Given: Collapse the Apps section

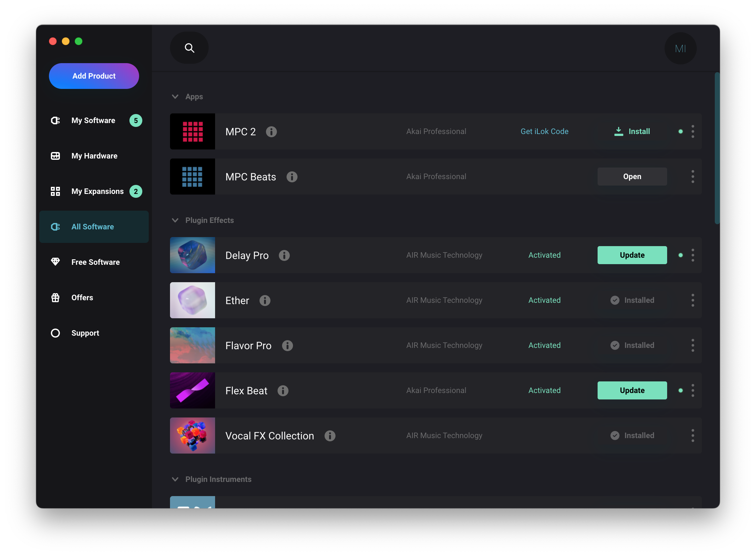Looking at the screenshot, I should click(175, 97).
